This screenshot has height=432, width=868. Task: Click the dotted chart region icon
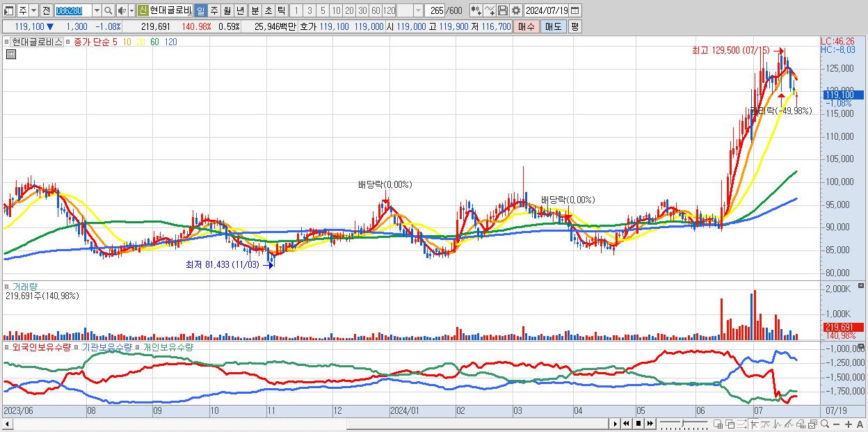click(x=741, y=424)
